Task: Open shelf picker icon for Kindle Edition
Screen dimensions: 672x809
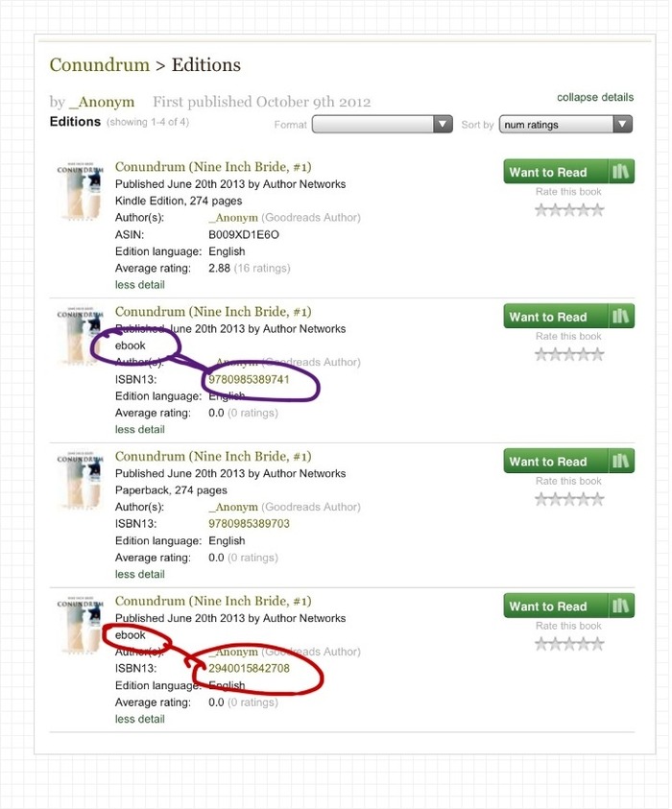Action: coord(622,172)
